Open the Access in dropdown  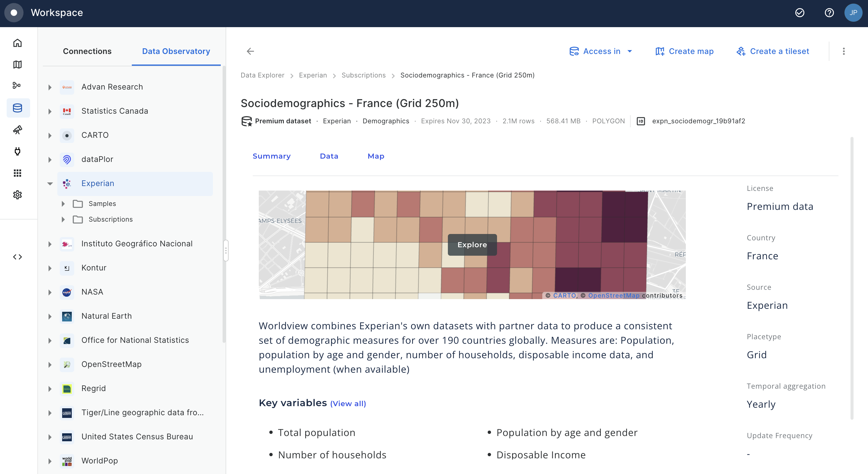601,51
